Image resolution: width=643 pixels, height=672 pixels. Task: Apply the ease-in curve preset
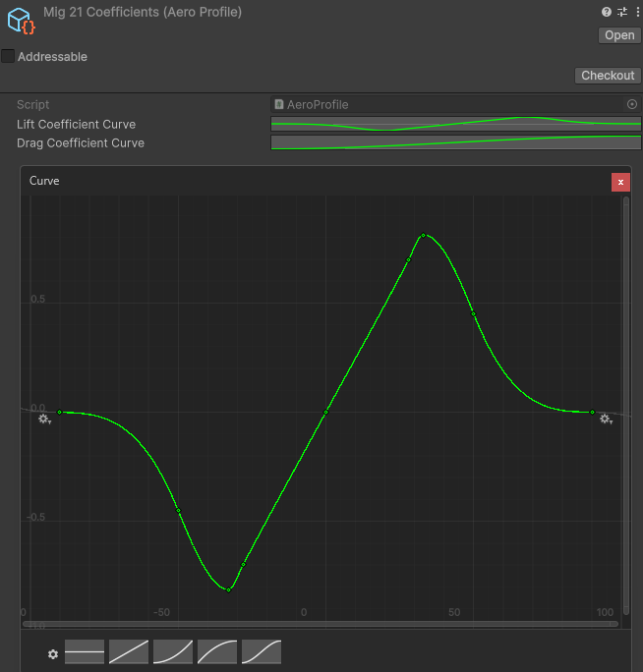pos(173,652)
